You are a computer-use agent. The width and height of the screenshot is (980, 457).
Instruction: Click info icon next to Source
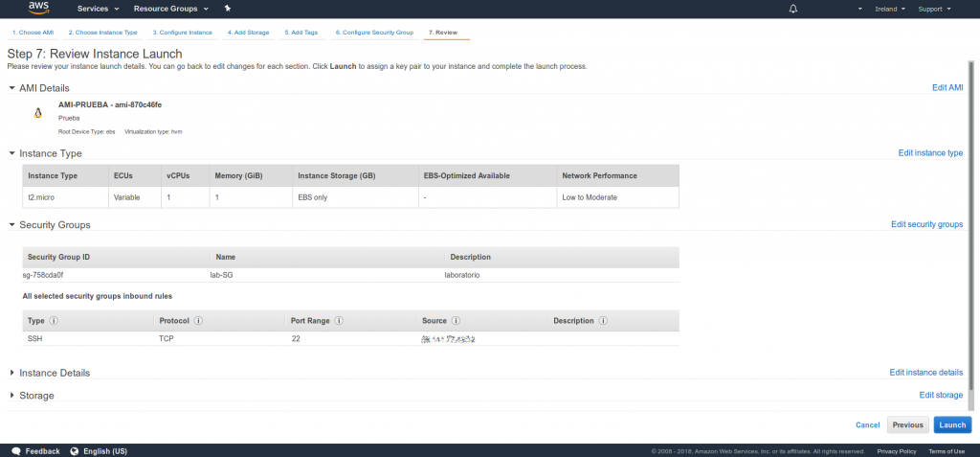(x=457, y=321)
